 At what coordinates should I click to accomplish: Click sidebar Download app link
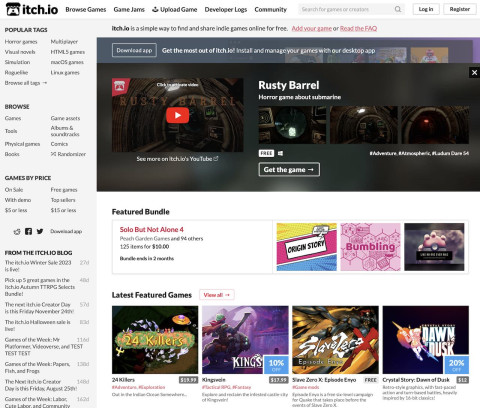66,231
